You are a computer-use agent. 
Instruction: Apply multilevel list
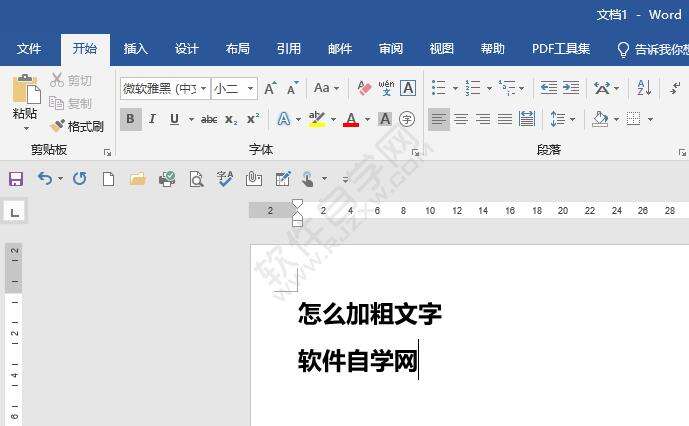coord(508,88)
